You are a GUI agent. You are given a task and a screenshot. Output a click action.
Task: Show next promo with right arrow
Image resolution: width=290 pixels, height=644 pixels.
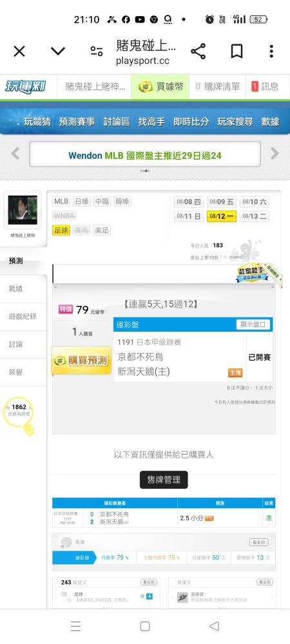pos(275,154)
